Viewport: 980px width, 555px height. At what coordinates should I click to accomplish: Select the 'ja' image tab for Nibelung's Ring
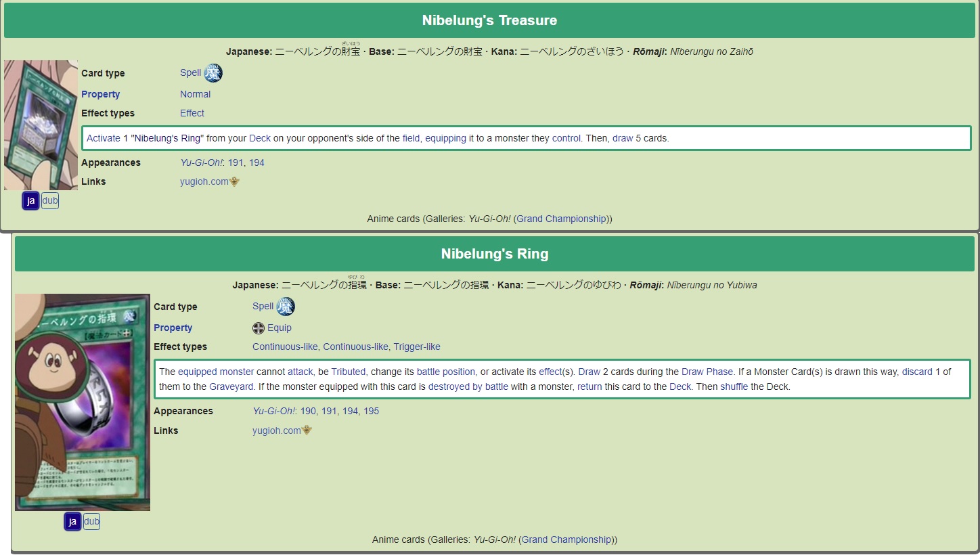coord(72,522)
